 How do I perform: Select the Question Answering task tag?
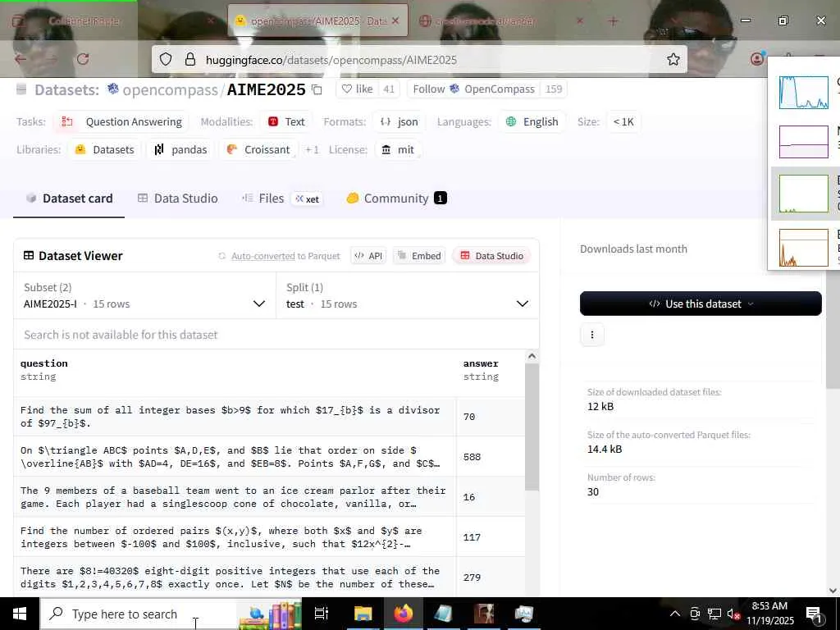(x=122, y=121)
